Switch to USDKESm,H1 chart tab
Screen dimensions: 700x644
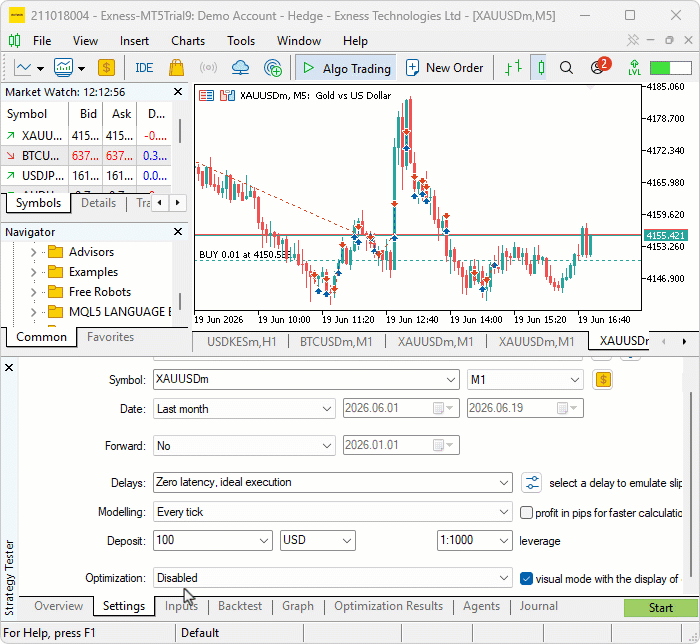coord(242,342)
